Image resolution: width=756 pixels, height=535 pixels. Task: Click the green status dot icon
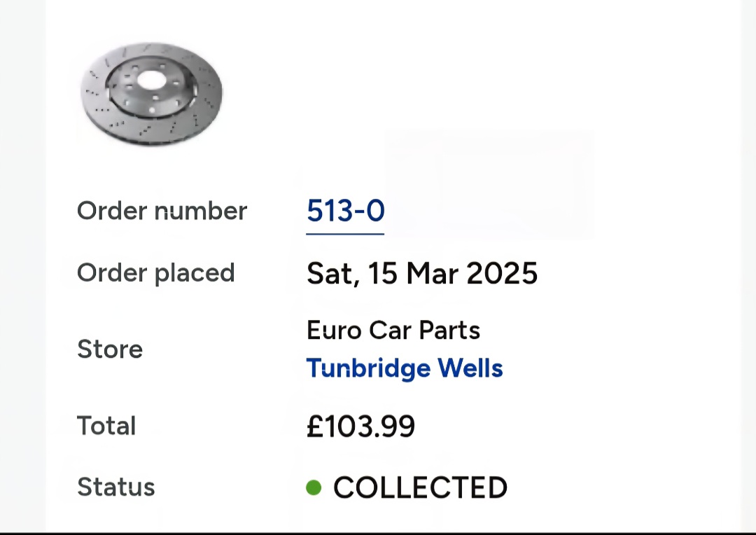(314, 487)
